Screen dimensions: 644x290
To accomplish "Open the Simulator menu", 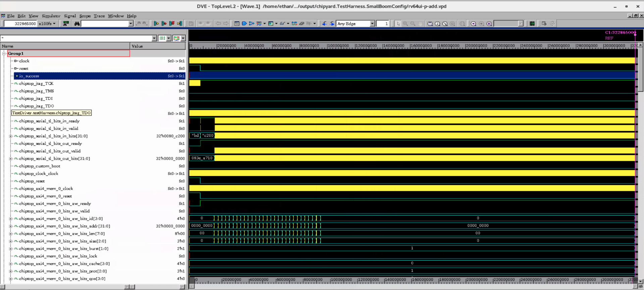I will coord(51,16).
